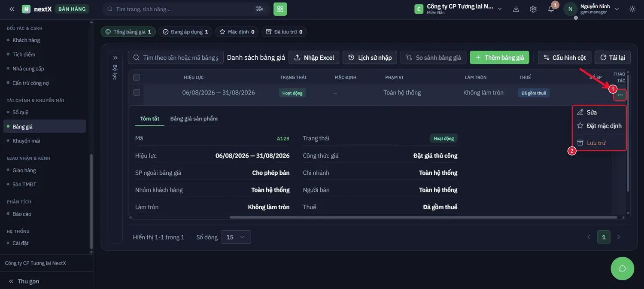Open the Nguyễn Ninh user menu
The height and width of the screenshot is (289, 644).
pos(592,9)
